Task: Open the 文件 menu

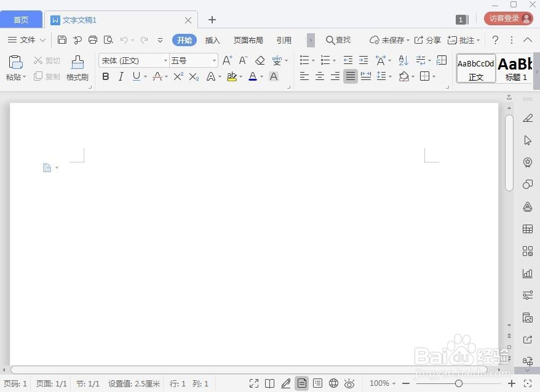Action: pyautogui.click(x=28, y=39)
